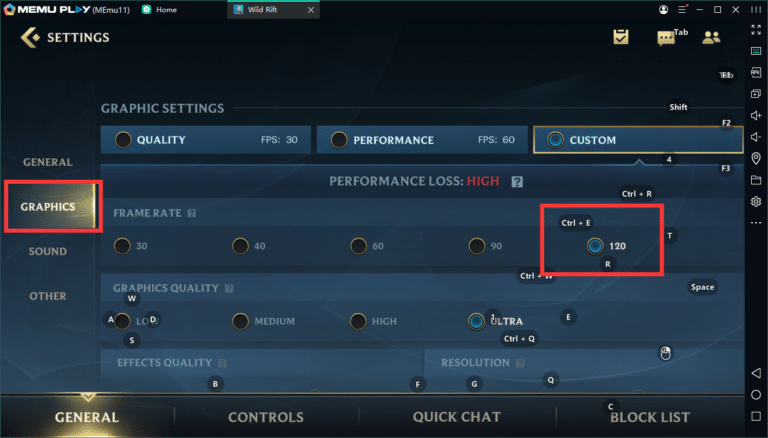Click the Settings back arrow icon
Image resolution: width=768 pixels, height=438 pixels.
pyautogui.click(x=30, y=37)
